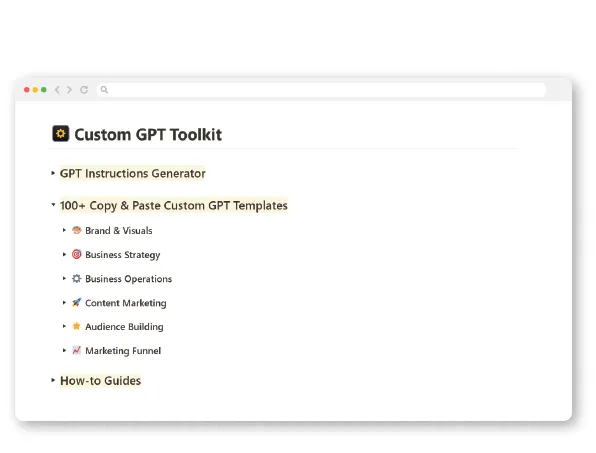Click the star icon beside Audience Building
Screen dimensions: 596x453
(76, 326)
